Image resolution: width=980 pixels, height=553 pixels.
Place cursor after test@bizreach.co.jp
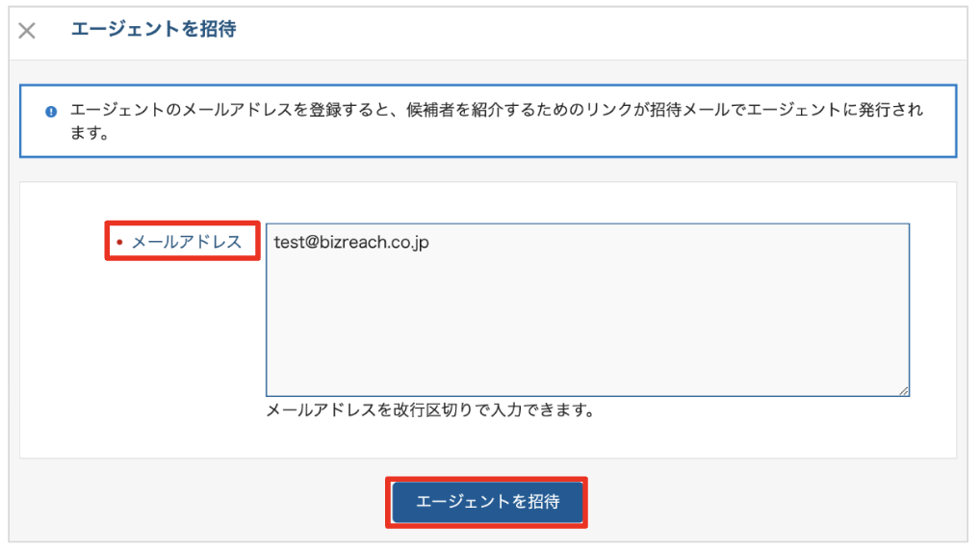pos(430,243)
